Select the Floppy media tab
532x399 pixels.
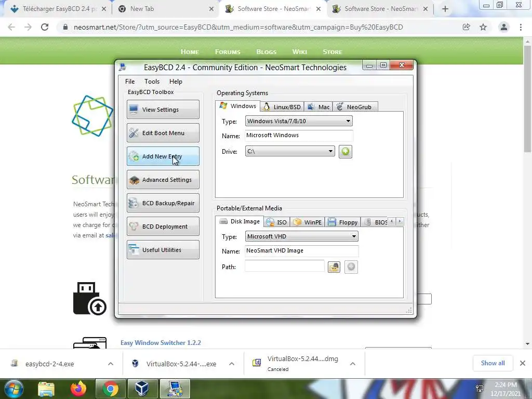pyautogui.click(x=343, y=222)
